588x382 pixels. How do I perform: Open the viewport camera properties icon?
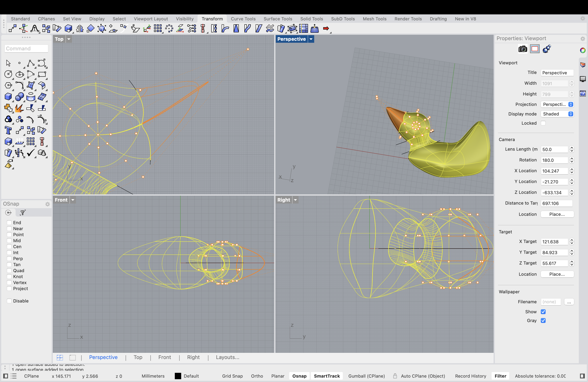point(523,49)
